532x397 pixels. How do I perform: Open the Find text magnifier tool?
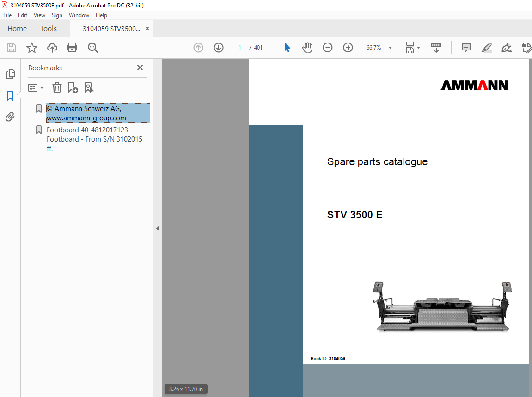click(92, 48)
